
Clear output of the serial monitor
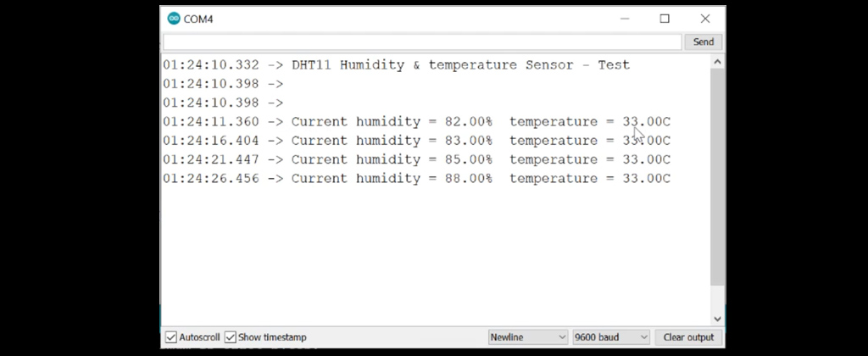pyautogui.click(x=688, y=337)
